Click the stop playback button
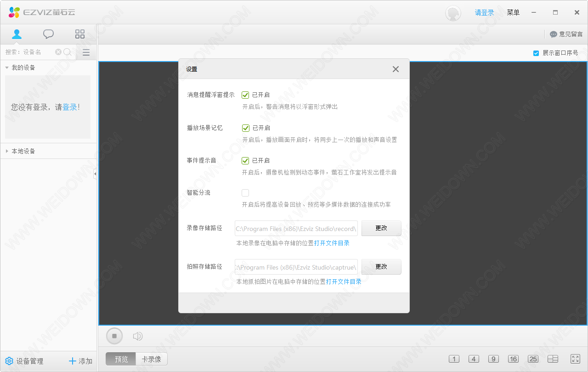588x372 pixels. point(114,336)
